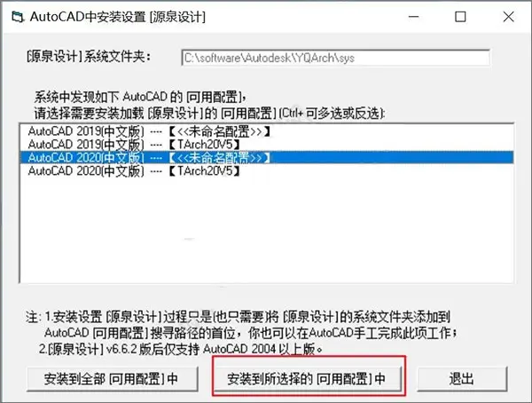
Task: Minimize the AutoCAD中安装设置 window
Action: pos(413,17)
